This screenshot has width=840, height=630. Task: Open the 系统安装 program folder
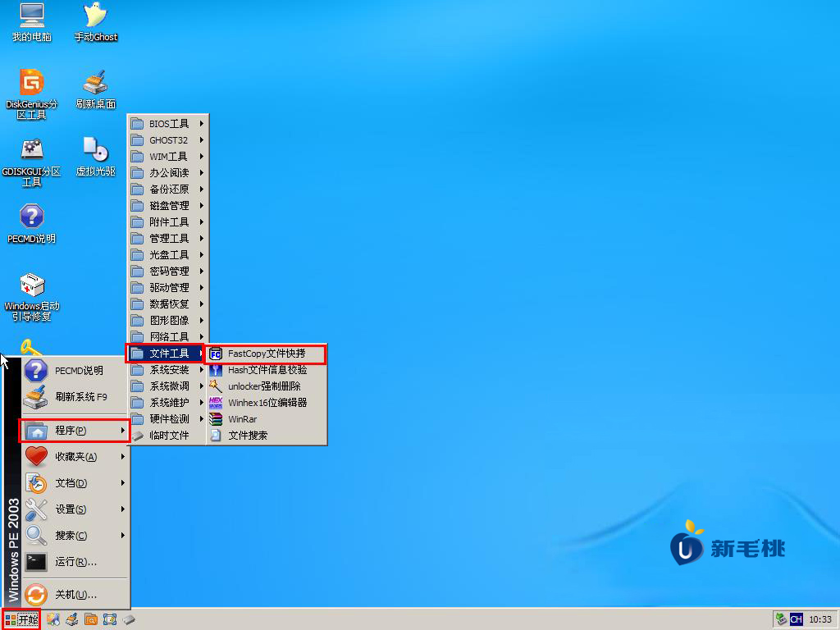pos(167,370)
